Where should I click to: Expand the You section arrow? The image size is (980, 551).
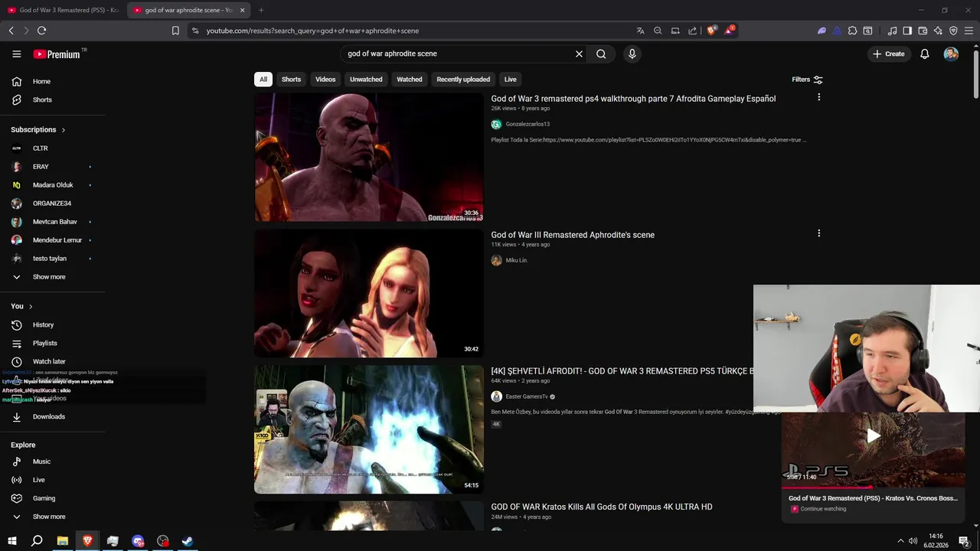(x=31, y=306)
